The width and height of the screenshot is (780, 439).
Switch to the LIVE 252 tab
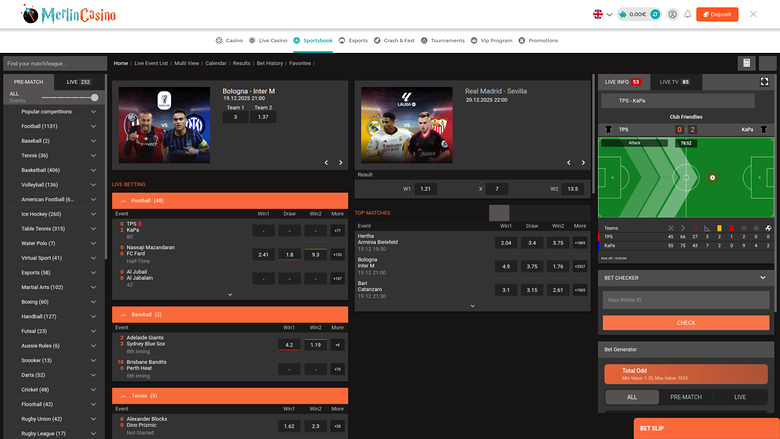pos(79,82)
